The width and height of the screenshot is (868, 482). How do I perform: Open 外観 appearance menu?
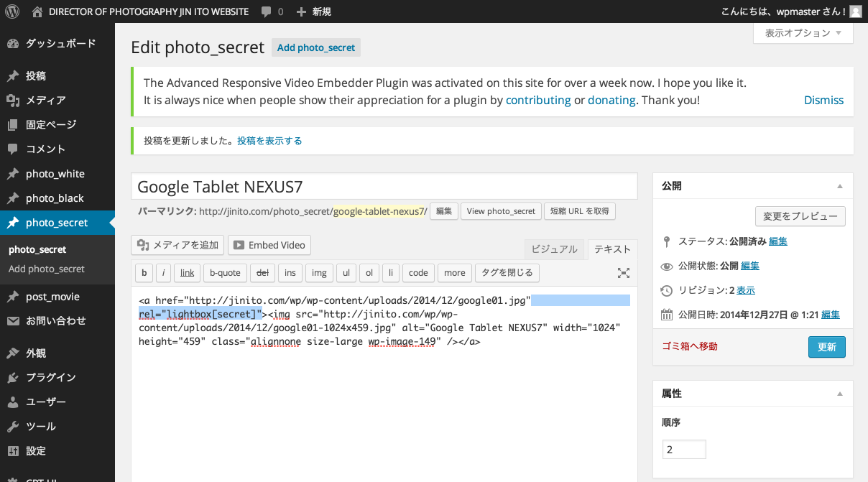57,353
